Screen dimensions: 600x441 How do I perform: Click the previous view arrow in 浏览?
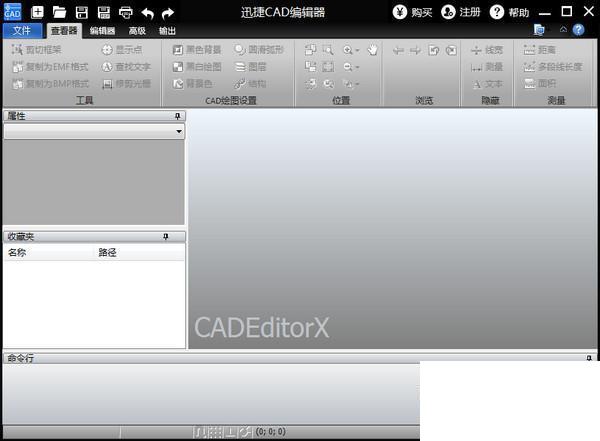(x=398, y=50)
